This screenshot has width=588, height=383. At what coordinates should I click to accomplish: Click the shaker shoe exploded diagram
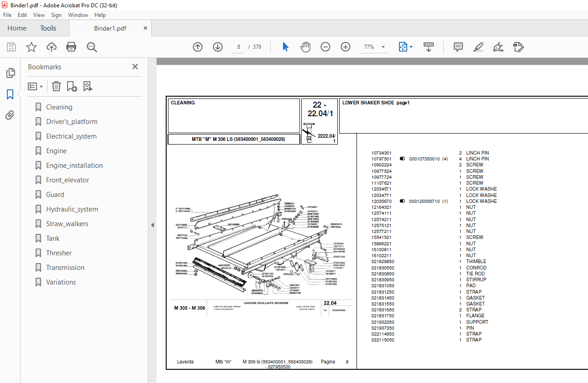[x=259, y=246]
